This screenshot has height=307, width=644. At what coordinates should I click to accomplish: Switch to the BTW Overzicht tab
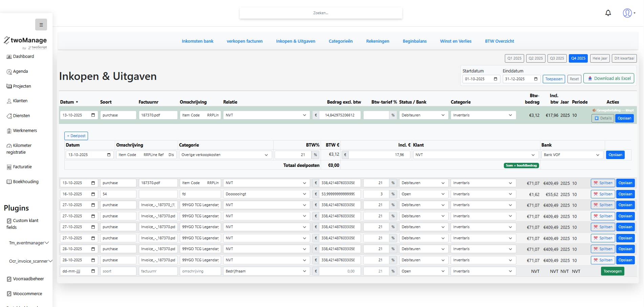click(499, 41)
